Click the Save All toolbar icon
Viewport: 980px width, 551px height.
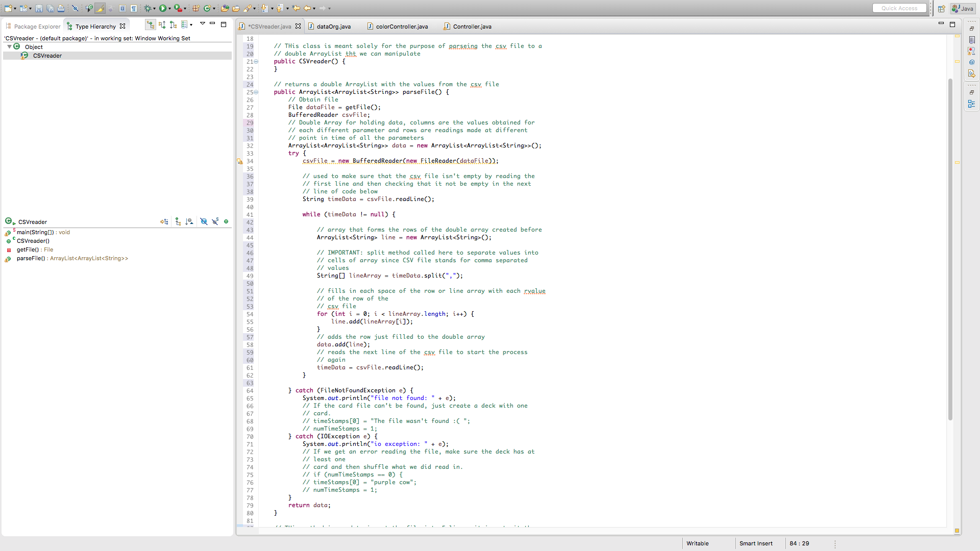[x=51, y=8]
